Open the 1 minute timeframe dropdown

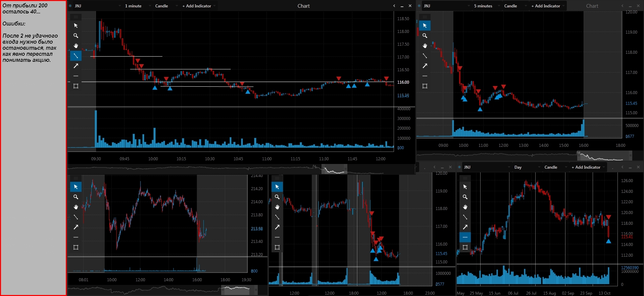click(137, 6)
